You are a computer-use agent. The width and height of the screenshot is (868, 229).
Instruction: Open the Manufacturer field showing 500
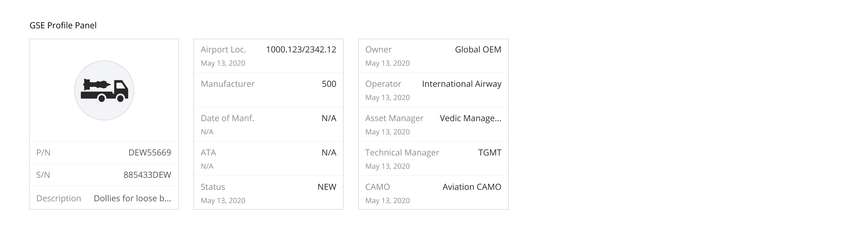(x=329, y=84)
